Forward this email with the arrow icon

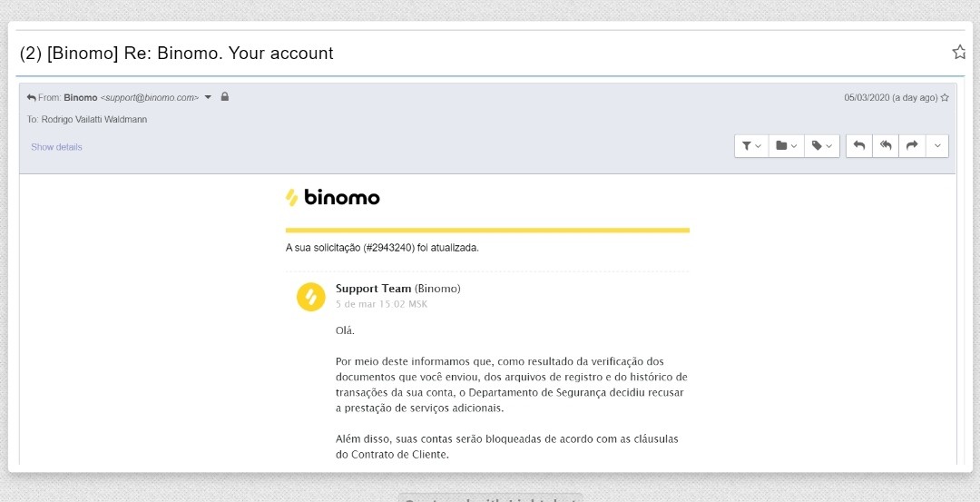912,145
